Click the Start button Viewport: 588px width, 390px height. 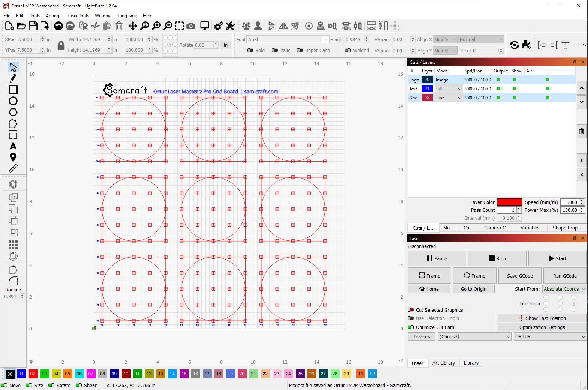(557, 258)
